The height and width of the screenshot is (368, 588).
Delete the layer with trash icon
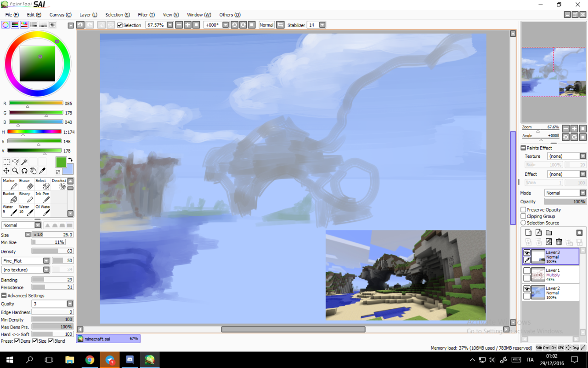(x=559, y=242)
